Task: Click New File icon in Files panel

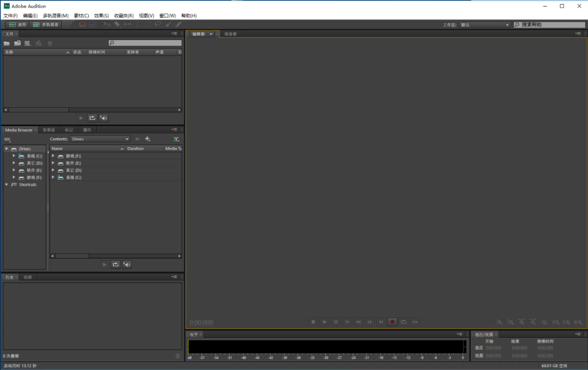Action: (x=28, y=43)
